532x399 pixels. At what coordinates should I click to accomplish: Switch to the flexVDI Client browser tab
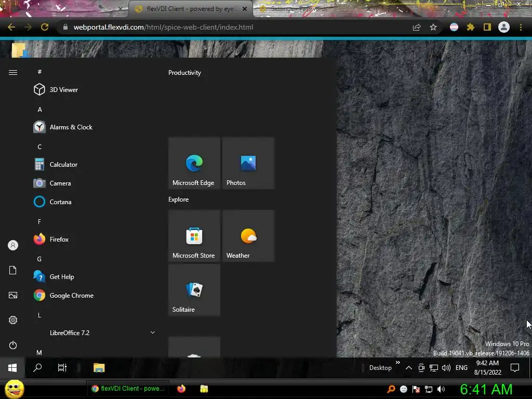click(x=190, y=9)
